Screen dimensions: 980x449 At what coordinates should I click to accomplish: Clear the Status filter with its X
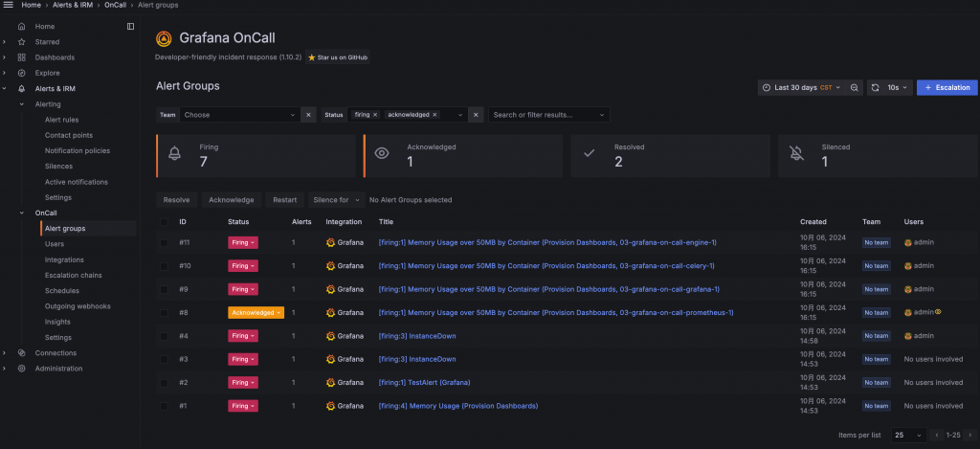click(476, 115)
